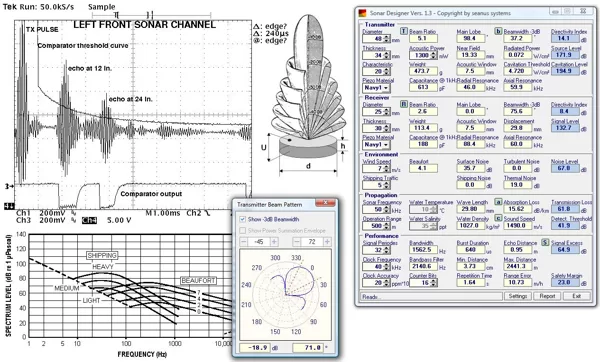Click Bandwidth value 1562.5
This screenshot has width=600, height=362.
point(423,250)
